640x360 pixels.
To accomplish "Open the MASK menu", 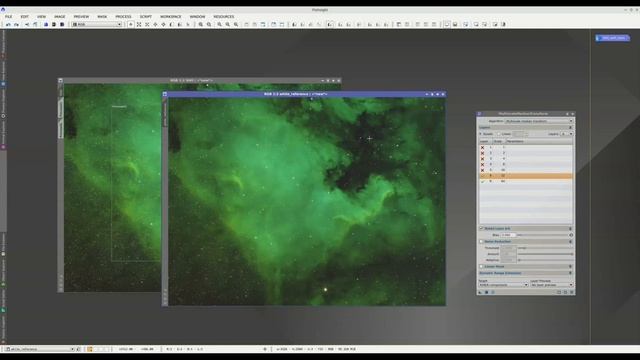I will 102,17.
